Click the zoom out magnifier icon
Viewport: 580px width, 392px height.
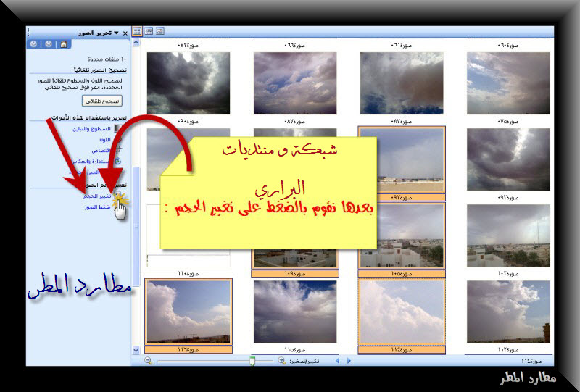[147, 360]
